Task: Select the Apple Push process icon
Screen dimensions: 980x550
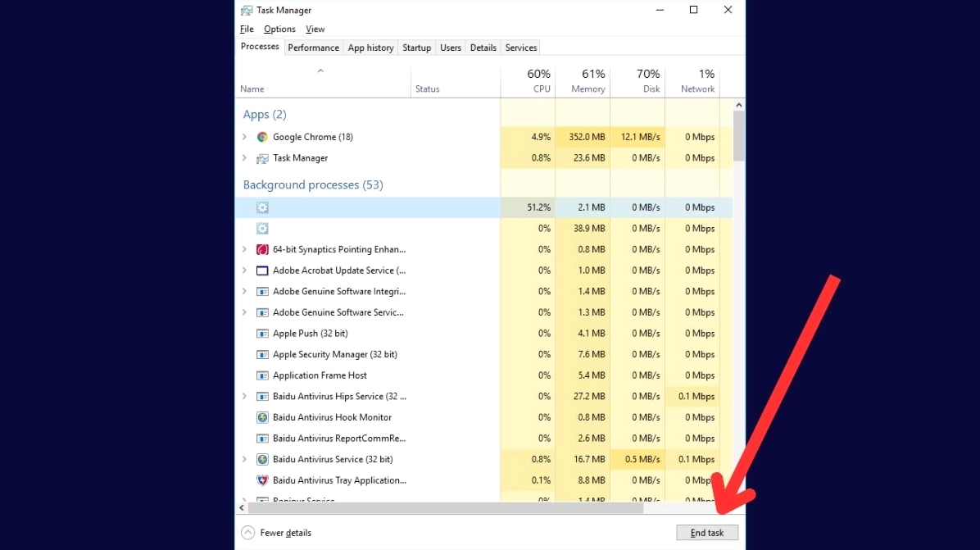Action: [262, 334]
